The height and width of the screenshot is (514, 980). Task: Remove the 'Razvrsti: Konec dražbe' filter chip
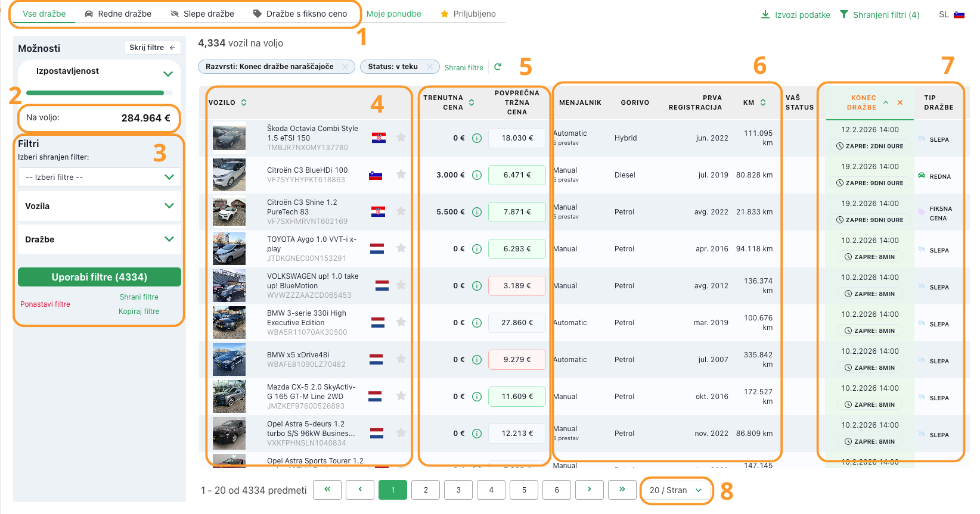tap(345, 67)
